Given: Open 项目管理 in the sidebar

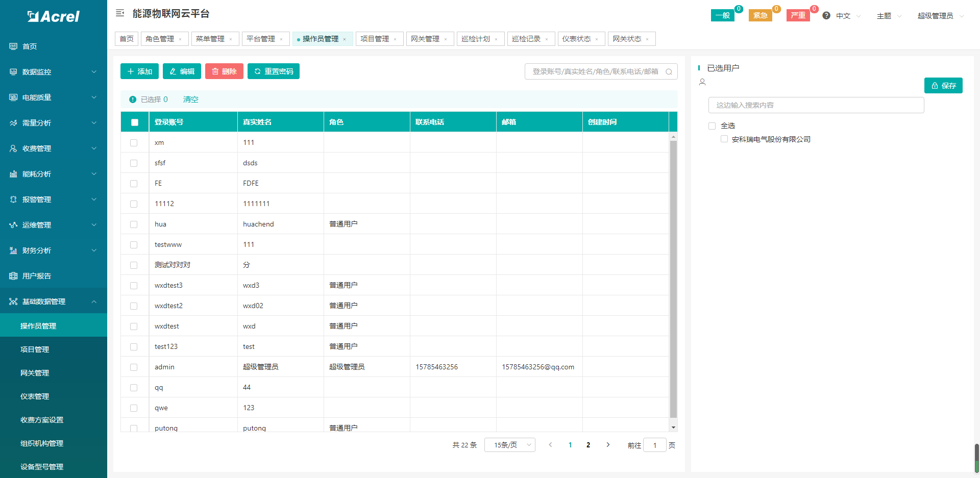Looking at the screenshot, I should point(54,349).
